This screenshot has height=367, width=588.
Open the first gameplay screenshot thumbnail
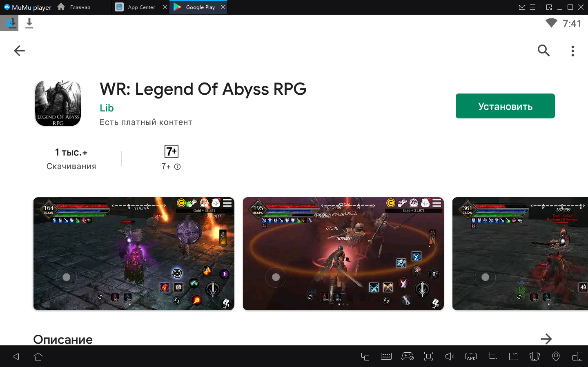(x=134, y=254)
